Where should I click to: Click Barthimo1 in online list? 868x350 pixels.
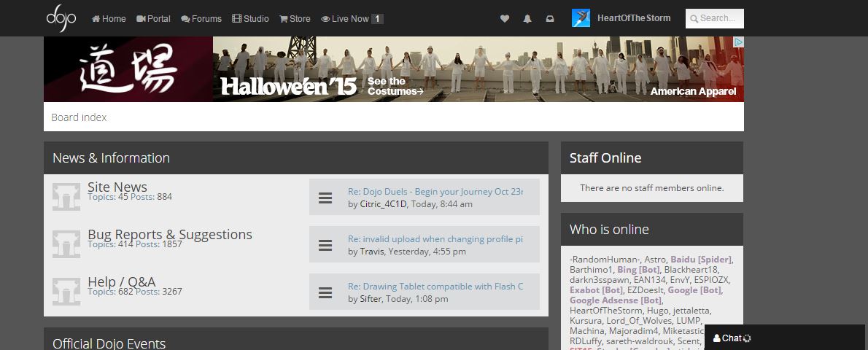(592, 270)
